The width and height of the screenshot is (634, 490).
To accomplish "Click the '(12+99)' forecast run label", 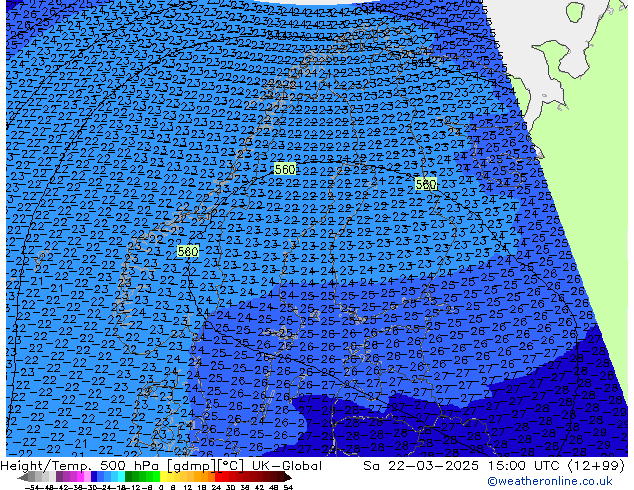I will pos(596,466).
